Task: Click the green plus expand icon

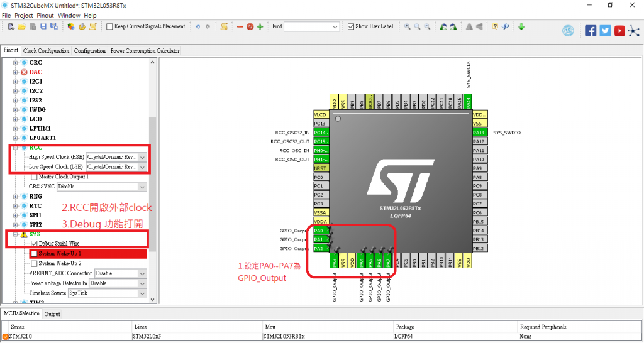Action: pyautogui.click(x=260, y=26)
